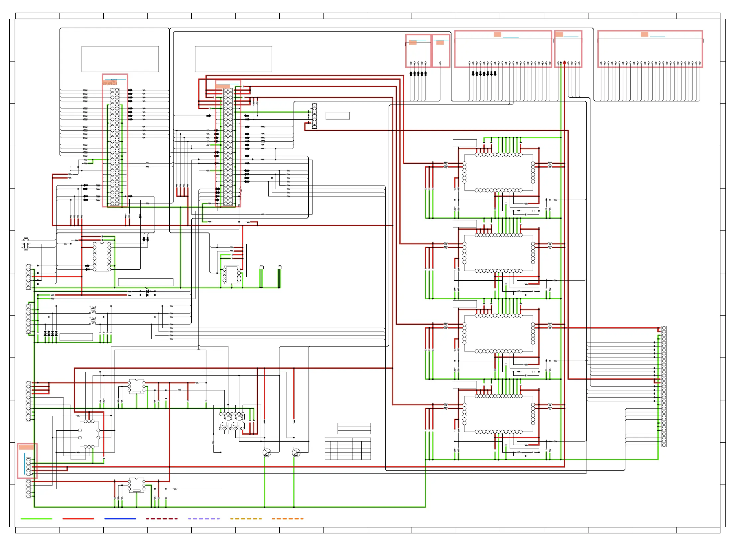The width and height of the screenshot is (754, 560).
Task: Click the 8-pin IC below the red wires
Action: pyautogui.click(x=232, y=275)
